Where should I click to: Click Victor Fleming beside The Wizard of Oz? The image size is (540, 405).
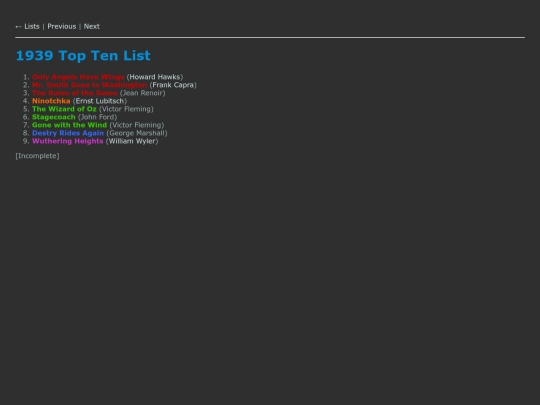[x=126, y=109]
